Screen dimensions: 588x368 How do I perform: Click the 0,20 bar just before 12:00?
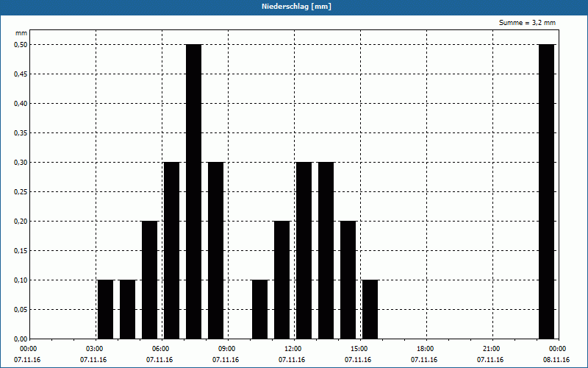(x=282, y=280)
